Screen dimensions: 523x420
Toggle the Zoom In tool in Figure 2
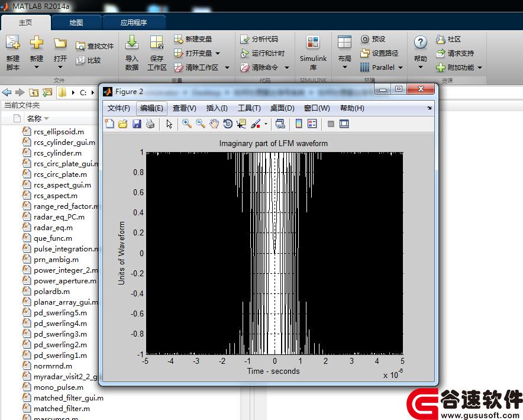click(x=187, y=124)
